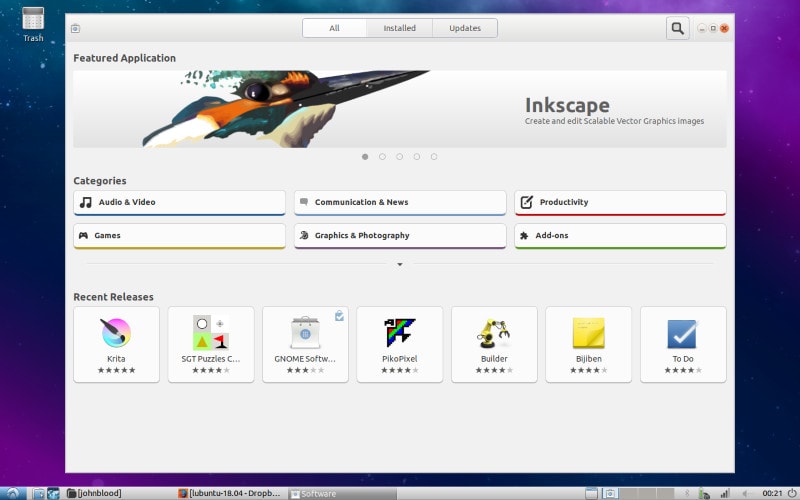Image resolution: width=800 pixels, height=500 pixels.
Task: Open the Graphics & Photography category
Action: (400, 236)
